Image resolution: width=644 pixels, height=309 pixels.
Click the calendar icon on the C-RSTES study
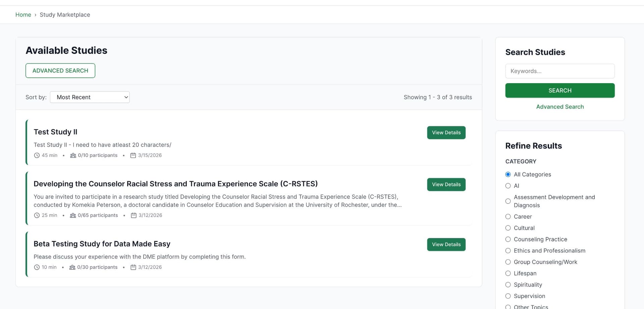(133, 215)
